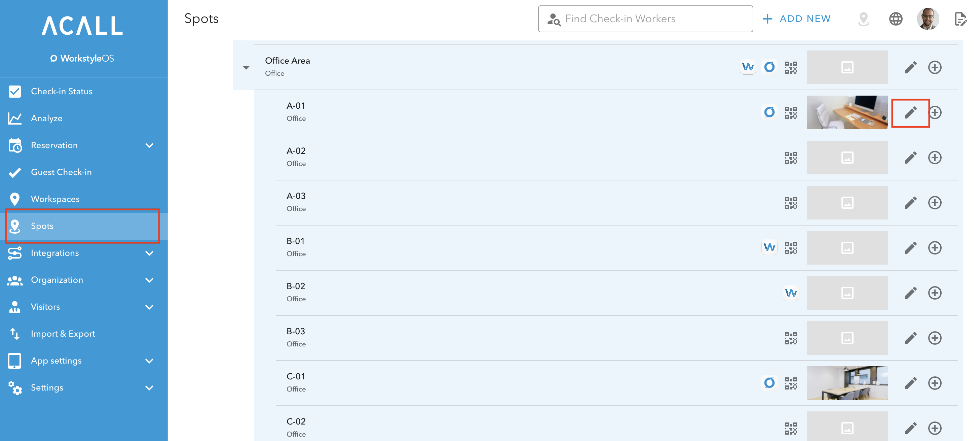Open the document edit icon at top right
This screenshot has width=980, height=441.
pos(960,19)
